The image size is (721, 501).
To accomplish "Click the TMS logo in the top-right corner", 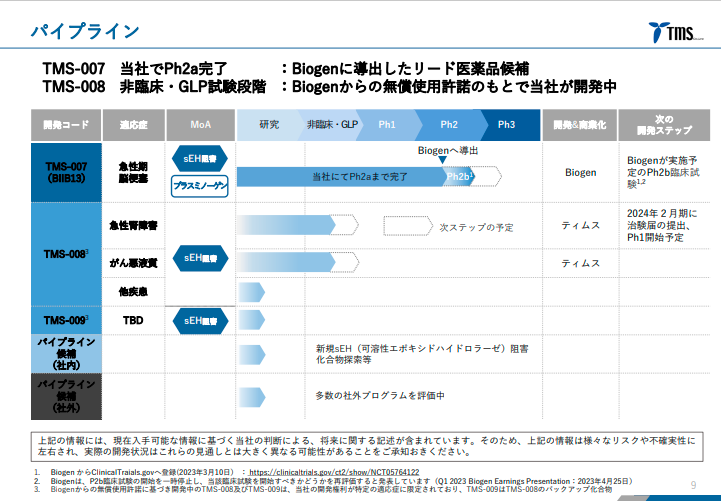I will click(682, 32).
